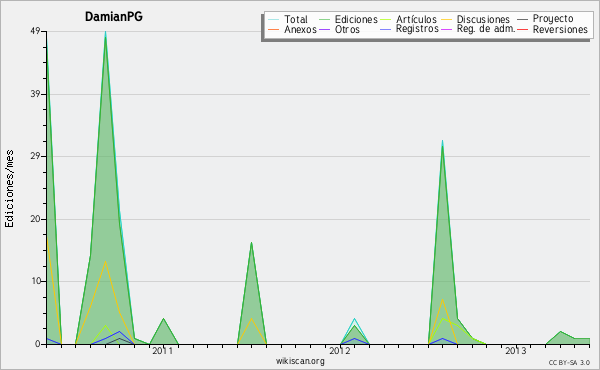This screenshot has width=600, height=370.
Task: Click the DamianPG chart title
Action: pyautogui.click(x=114, y=17)
